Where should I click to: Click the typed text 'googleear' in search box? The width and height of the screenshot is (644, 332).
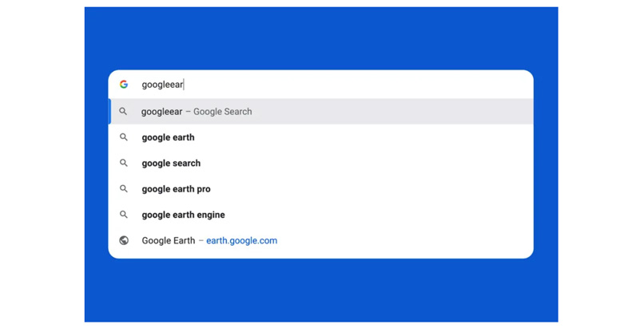pos(162,85)
